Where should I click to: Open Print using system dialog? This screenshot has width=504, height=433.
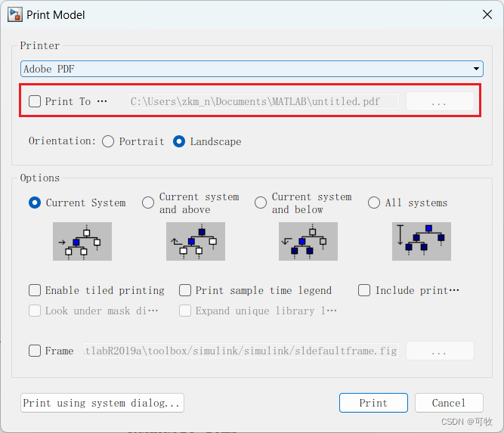point(102,403)
